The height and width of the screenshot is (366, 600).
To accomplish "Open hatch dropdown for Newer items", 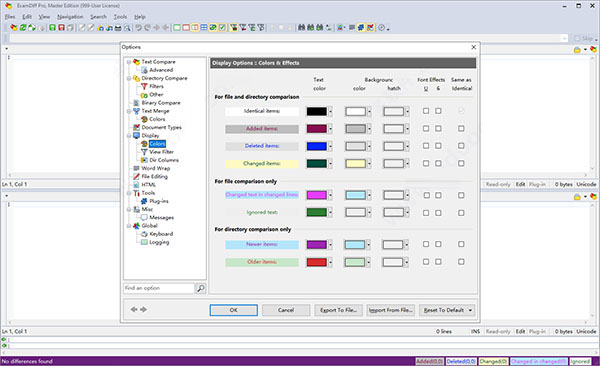I will pos(406,245).
